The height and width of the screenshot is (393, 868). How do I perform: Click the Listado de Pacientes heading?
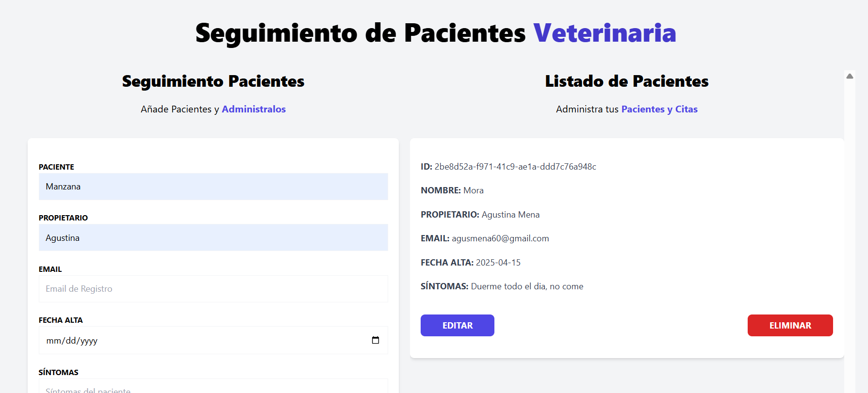(626, 81)
